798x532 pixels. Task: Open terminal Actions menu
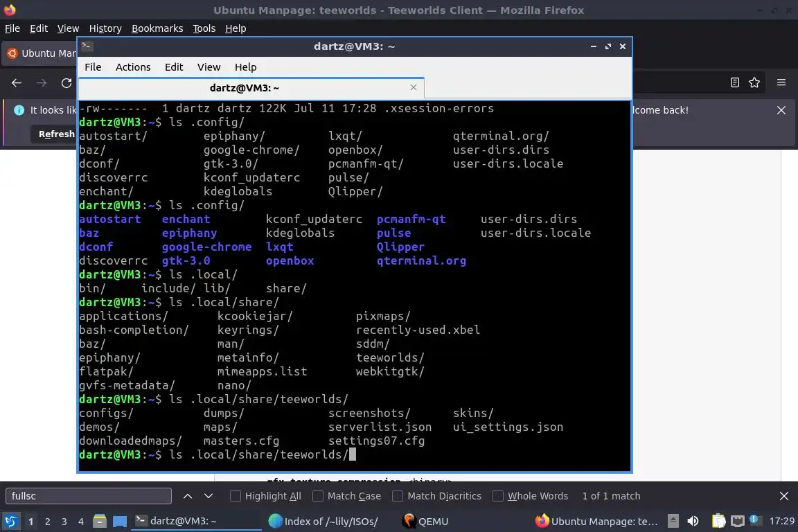coord(133,67)
